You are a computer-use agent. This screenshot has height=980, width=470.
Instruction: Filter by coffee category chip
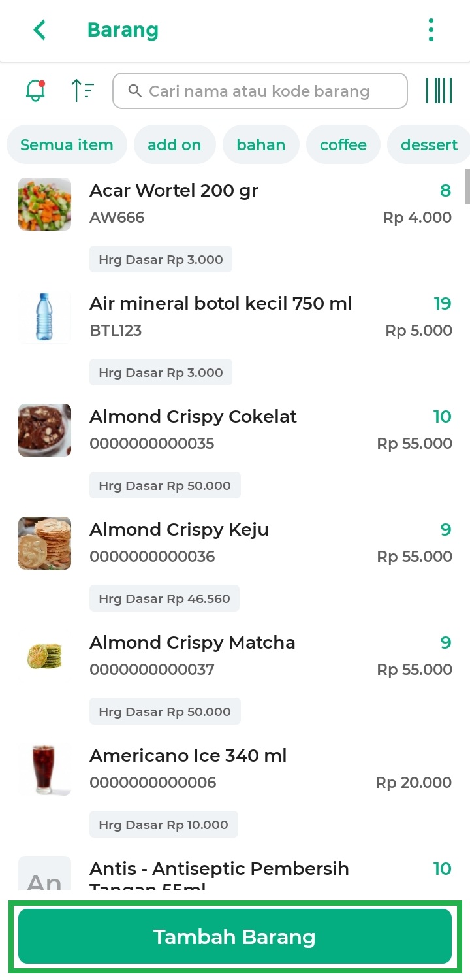[x=343, y=145]
